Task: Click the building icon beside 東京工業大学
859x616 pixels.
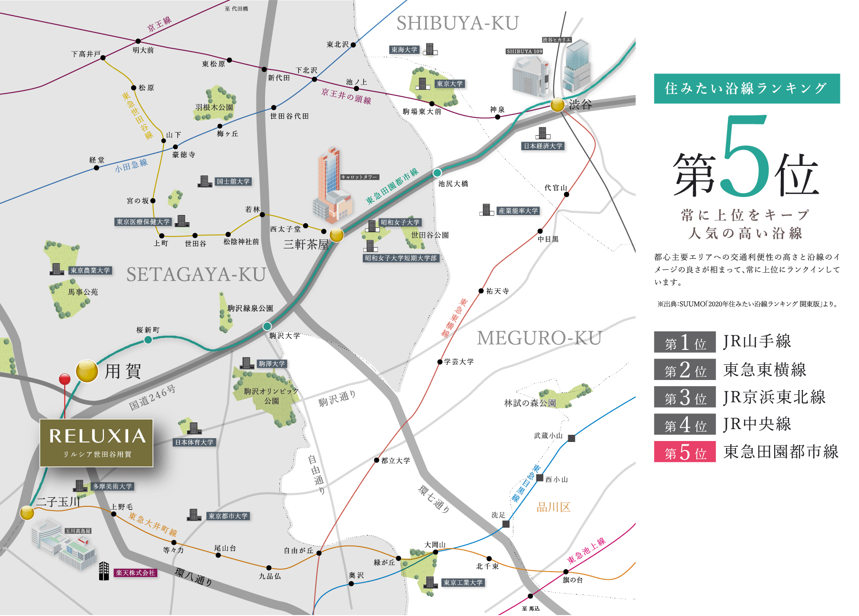Action: (x=431, y=582)
